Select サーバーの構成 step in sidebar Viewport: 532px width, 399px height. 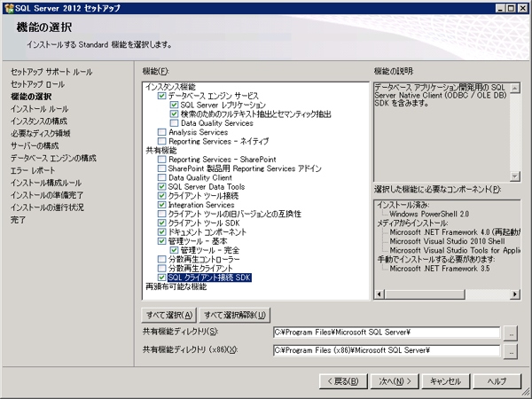[35, 146]
